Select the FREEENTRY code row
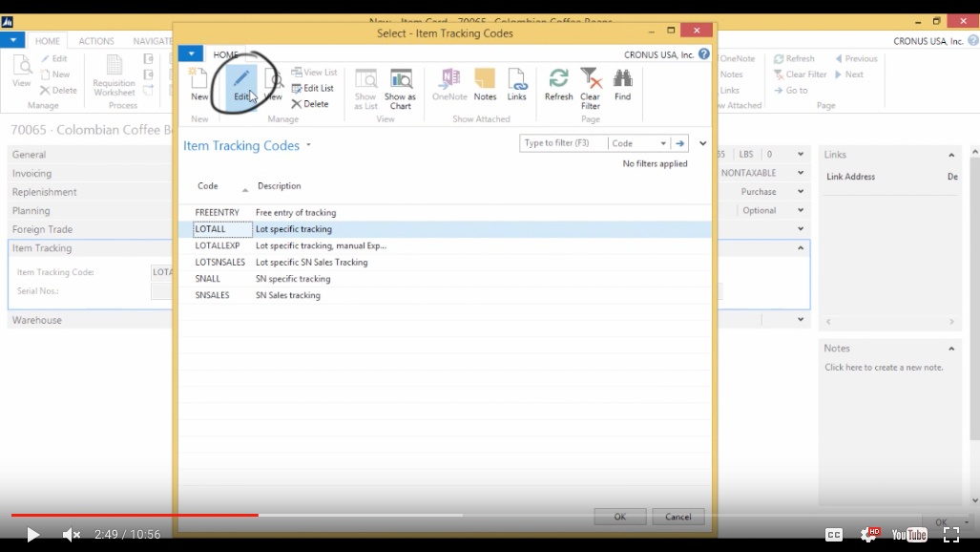The height and width of the screenshot is (552, 980). pyautogui.click(x=445, y=213)
